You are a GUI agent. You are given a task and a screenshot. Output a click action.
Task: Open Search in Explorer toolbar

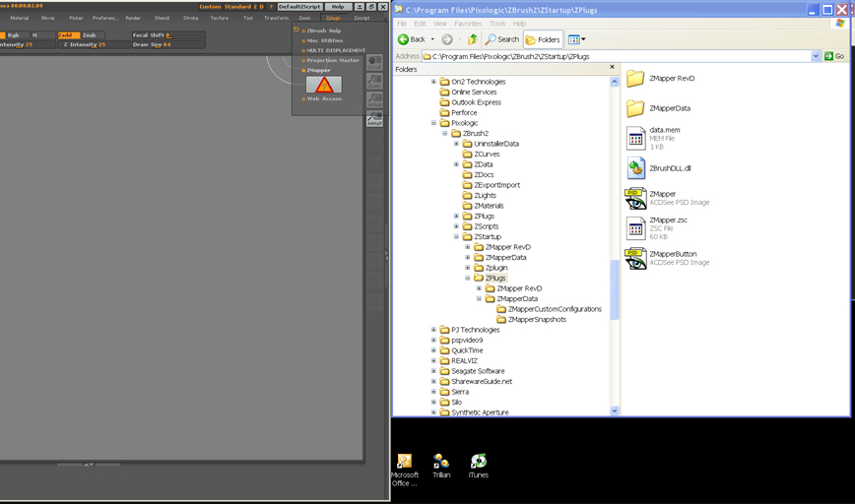[x=501, y=39]
